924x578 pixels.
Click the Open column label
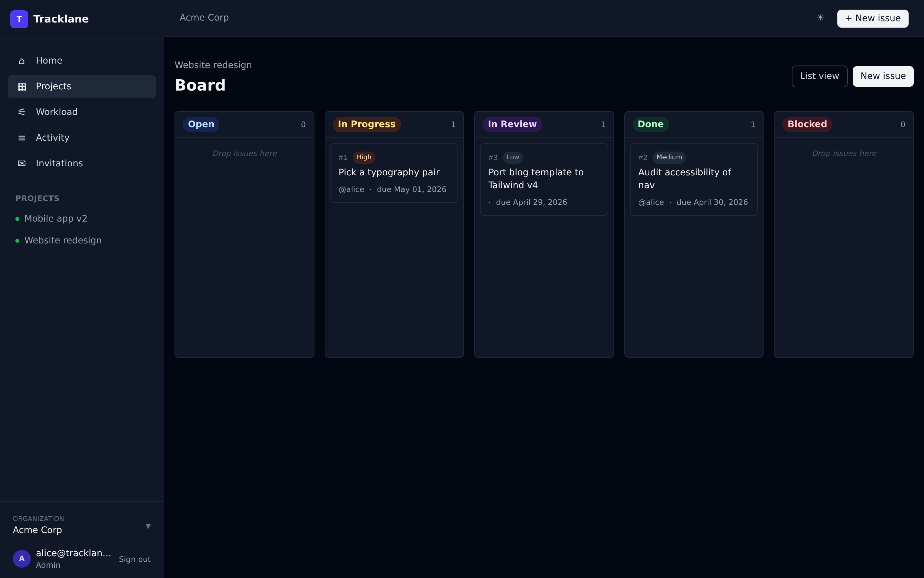coord(201,124)
